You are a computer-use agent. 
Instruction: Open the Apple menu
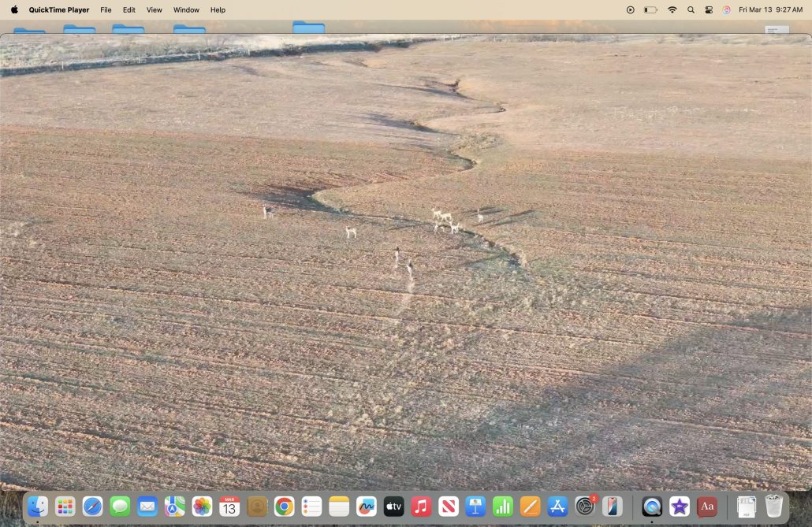(14, 10)
